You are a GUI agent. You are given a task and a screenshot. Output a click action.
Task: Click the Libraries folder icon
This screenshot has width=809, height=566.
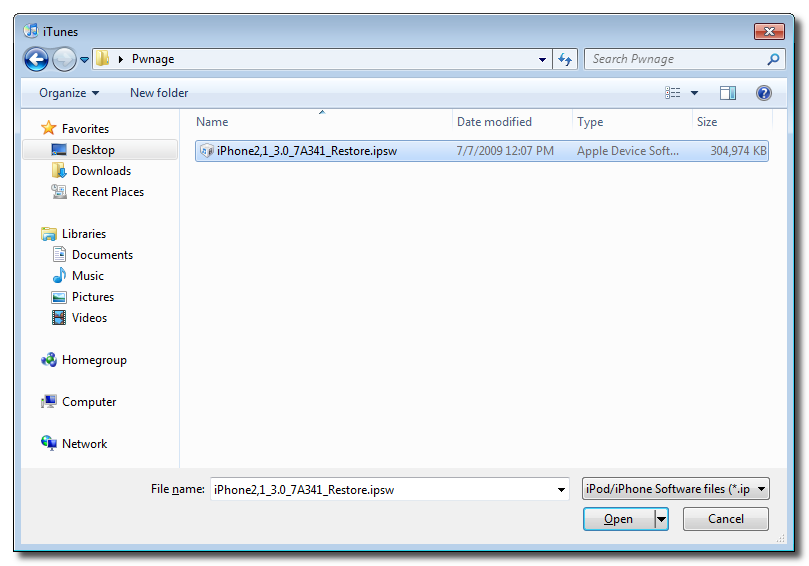pos(48,234)
